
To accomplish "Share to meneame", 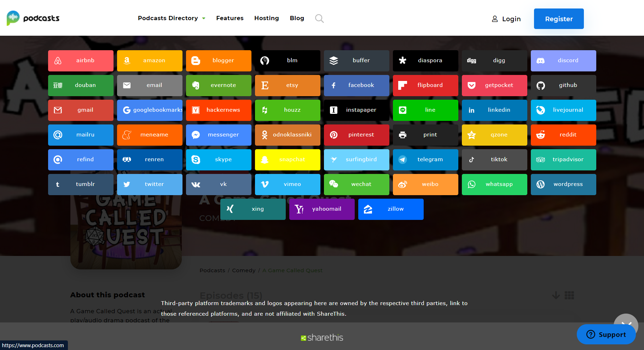I will pyautogui.click(x=150, y=135).
